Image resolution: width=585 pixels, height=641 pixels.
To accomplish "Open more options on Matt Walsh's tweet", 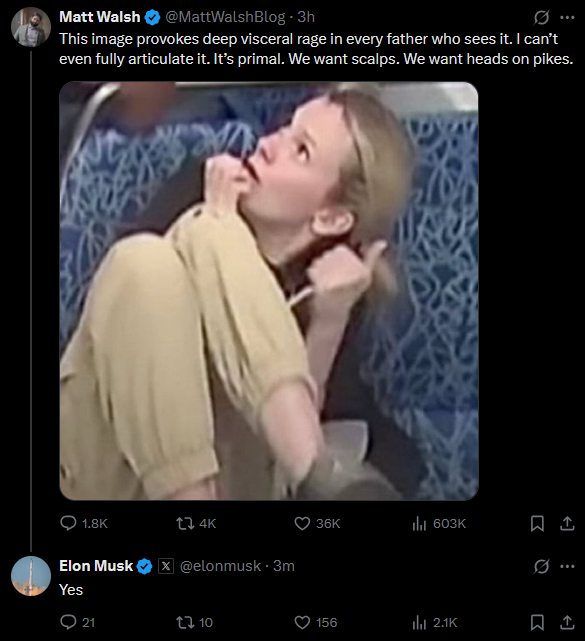I will click(567, 17).
